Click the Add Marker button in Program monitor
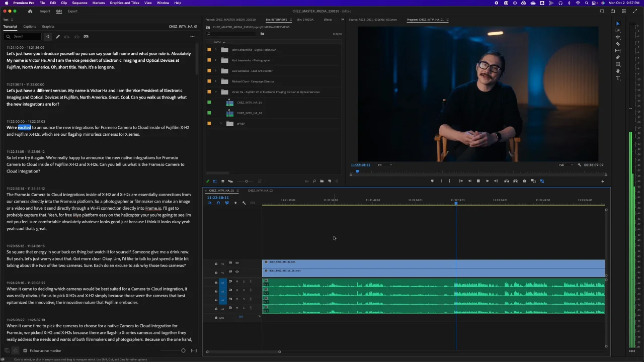The height and width of the screenshot is (362, 644). pyautogui.click(x=432, y=181)
